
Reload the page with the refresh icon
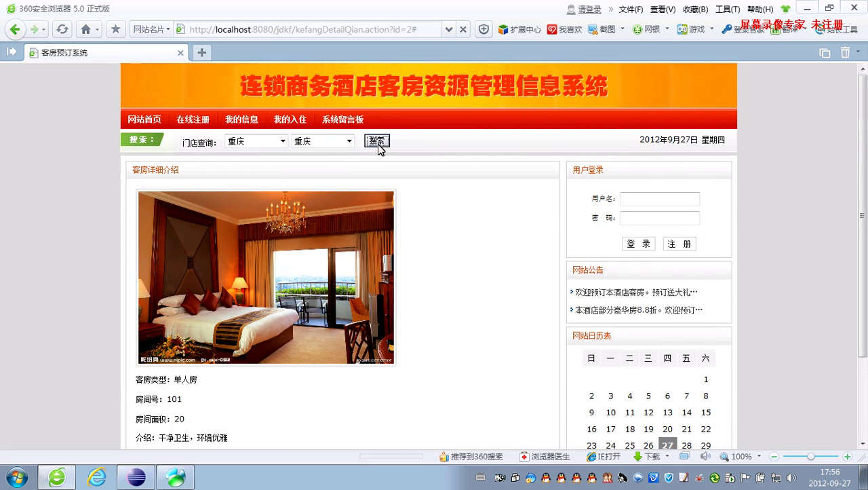pos(62,29)
